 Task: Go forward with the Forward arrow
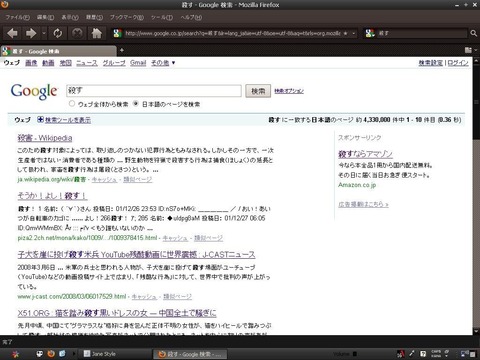click(31, 33)
